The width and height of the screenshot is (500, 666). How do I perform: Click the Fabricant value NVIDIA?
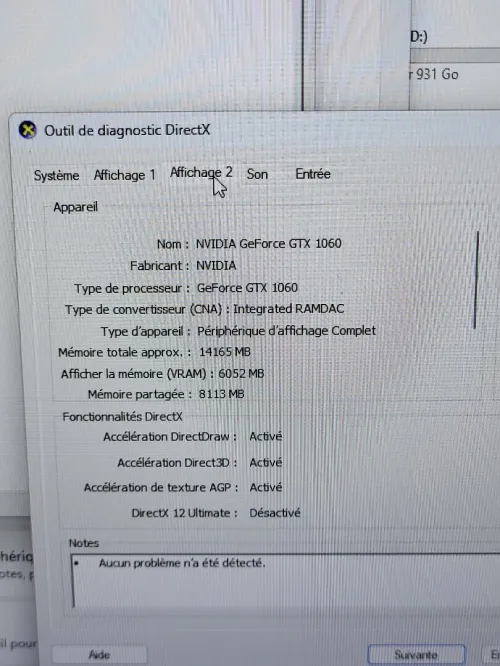coord(216,266)
